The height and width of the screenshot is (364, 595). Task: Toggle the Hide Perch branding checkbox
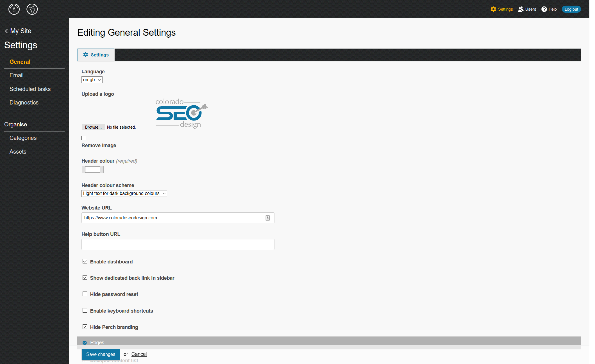[x=84, y=327]
